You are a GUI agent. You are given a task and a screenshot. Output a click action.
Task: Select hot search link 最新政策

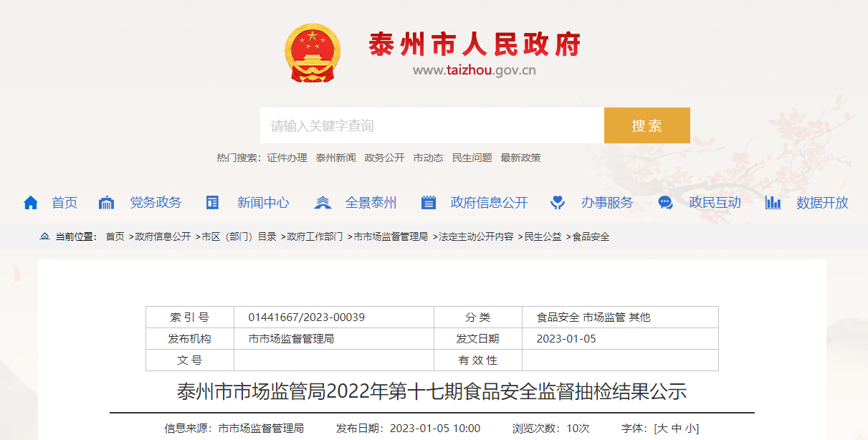[x=520, y=158]
